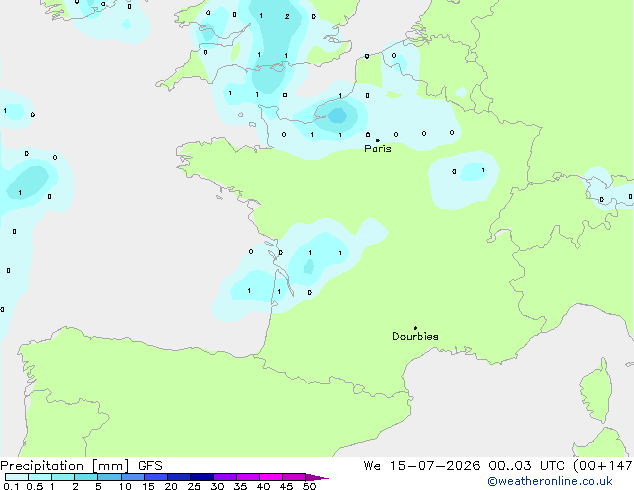Screen dimensions: 634x490
Task: Click the forecast date 15-07-2026 text
Action: (435, 466)
